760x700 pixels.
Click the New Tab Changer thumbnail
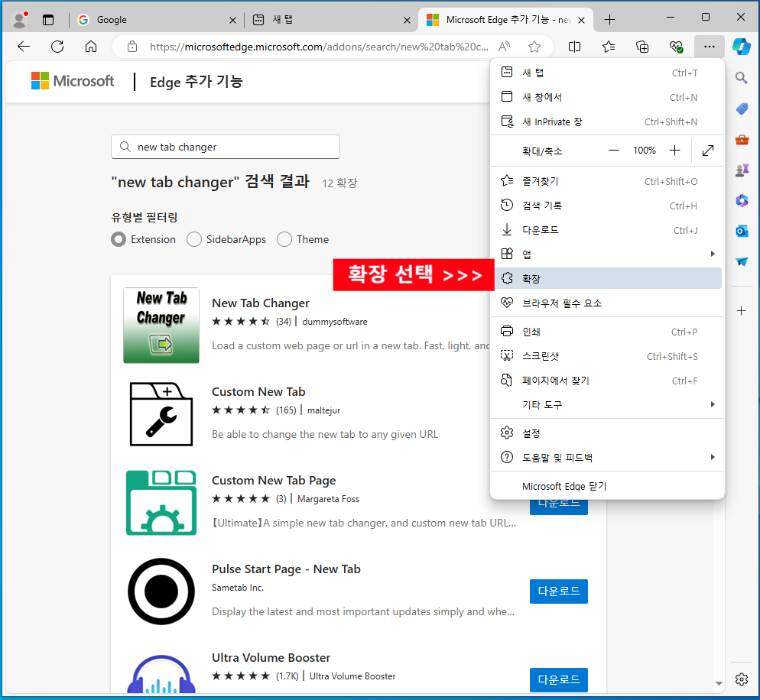161,325
